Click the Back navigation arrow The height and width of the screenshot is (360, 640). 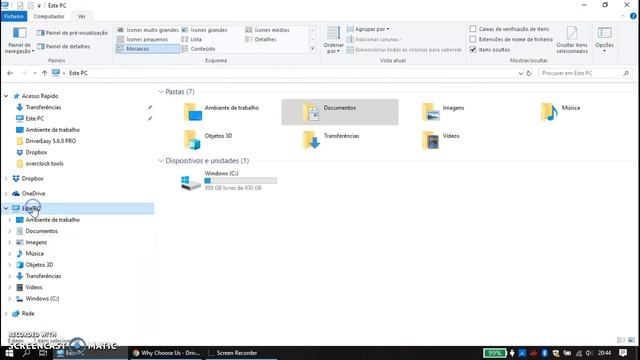click(10, 73)
